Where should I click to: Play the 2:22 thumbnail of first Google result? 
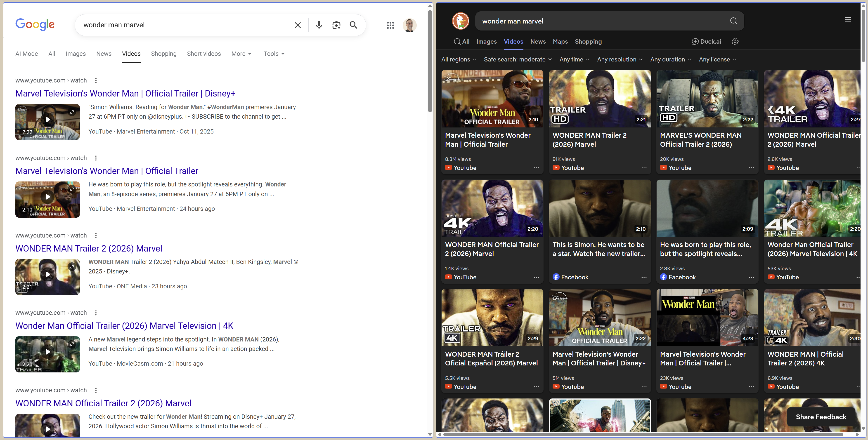click(x=47, y=122)
